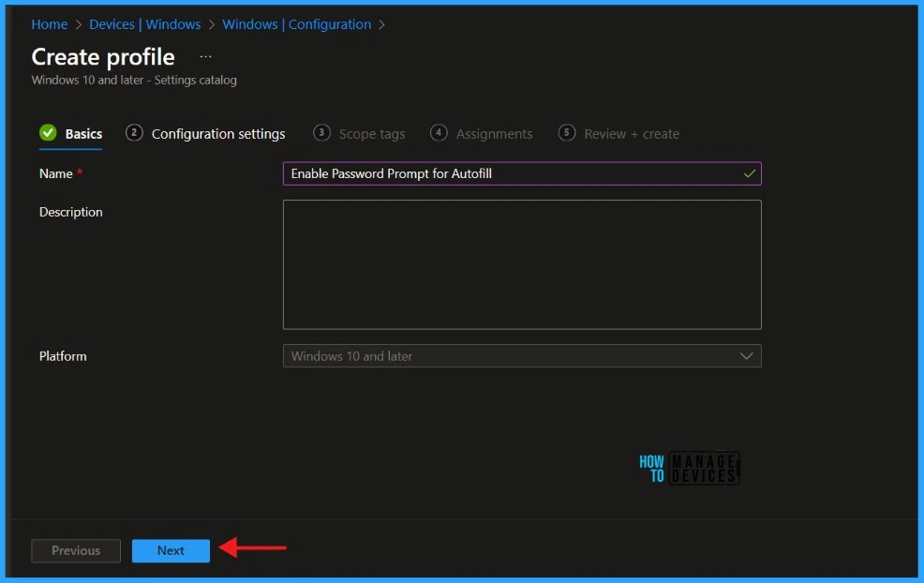The height and width of the screenshot is (583, 924).
Task: Jump to Review + create step
Action: click(x=618, y=134)
